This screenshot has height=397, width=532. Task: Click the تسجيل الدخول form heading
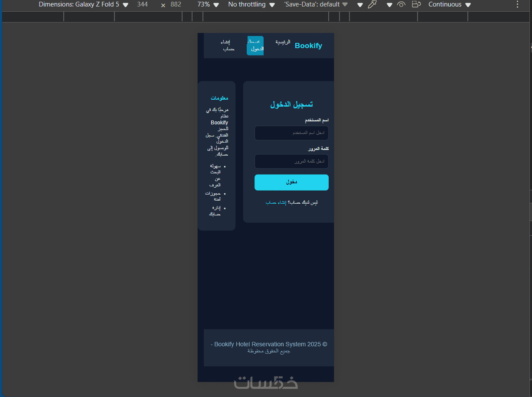(x=292, y=104)
